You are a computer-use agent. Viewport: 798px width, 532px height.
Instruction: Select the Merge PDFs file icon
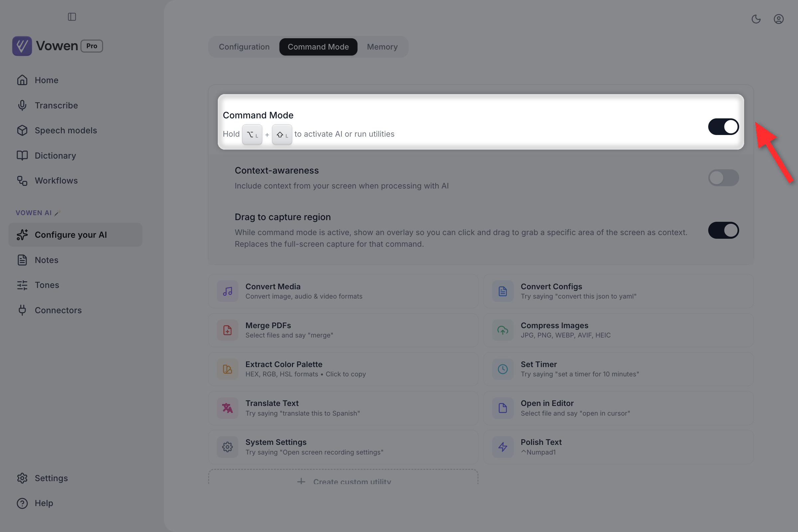click(x=228, y=330)
